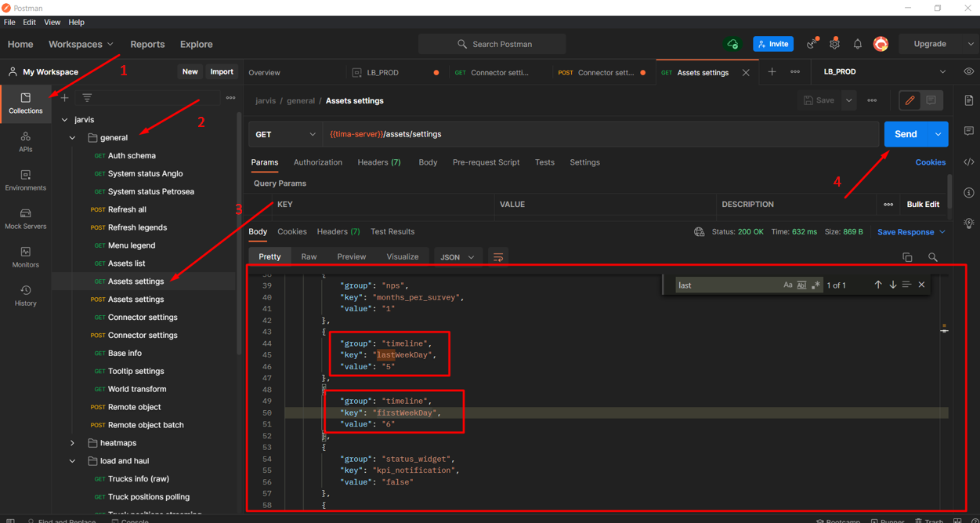
Task: Open the user avatar menu
Action: [x=881, y=44]
